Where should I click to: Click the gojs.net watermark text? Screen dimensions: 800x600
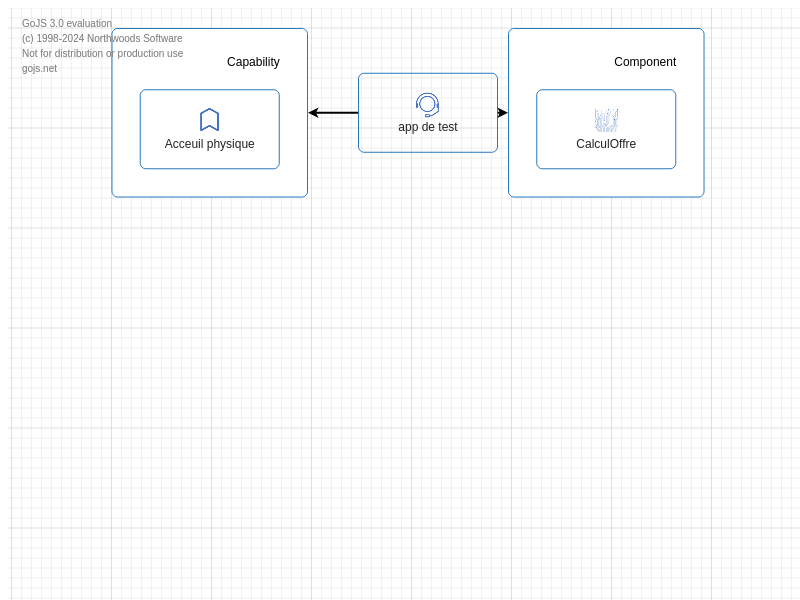point(39,69)
